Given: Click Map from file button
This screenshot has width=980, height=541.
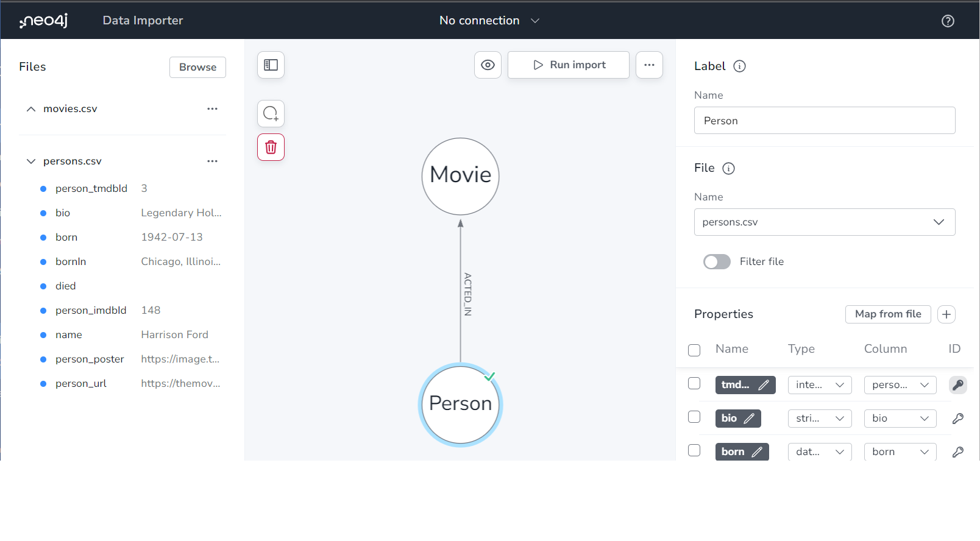Looking at the screenshot, I should tap(888, 314).
